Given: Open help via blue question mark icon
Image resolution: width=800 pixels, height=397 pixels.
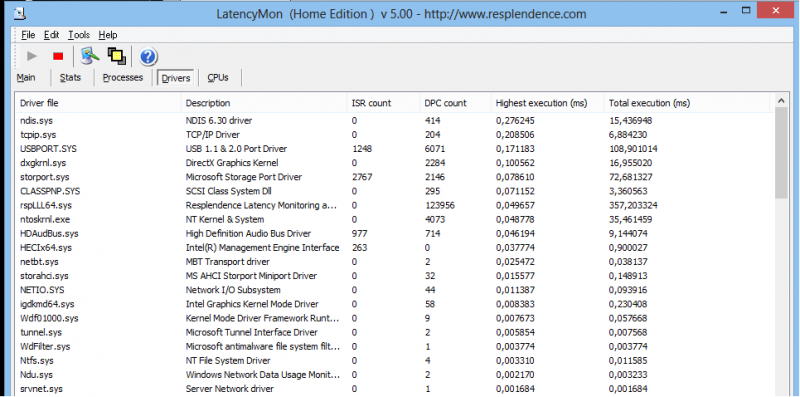Looking at the screenshot, I should pyautogui.click(x=148, y=57).
